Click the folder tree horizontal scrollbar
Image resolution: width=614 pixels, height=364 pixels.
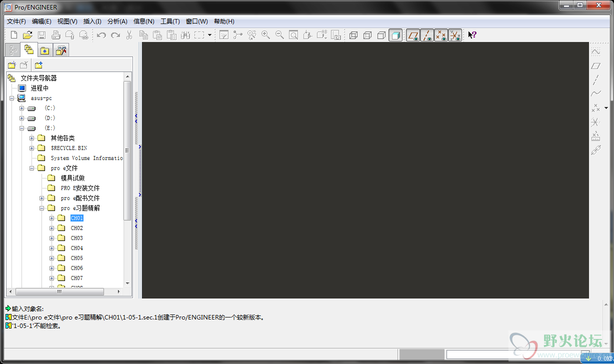[x=59, y=291]
